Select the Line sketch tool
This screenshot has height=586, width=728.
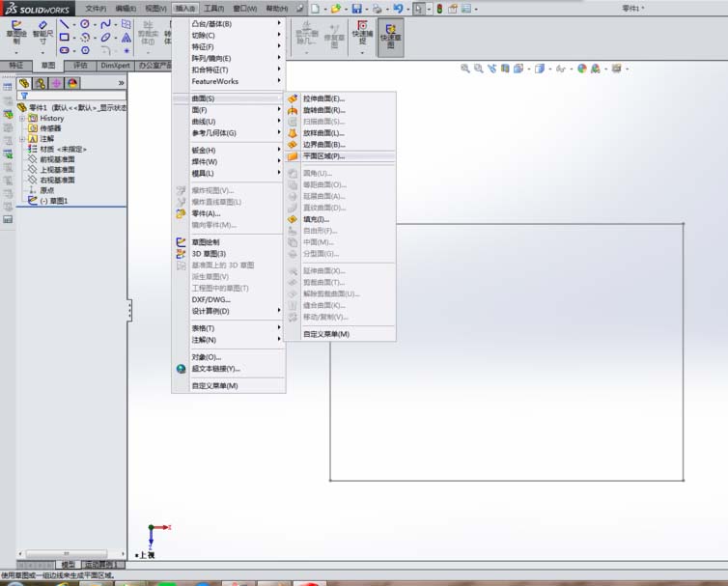(65, 24)
